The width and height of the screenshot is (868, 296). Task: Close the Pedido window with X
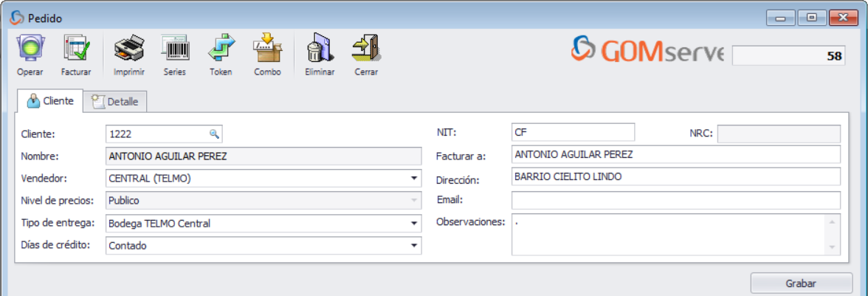[x=843, y=18]
